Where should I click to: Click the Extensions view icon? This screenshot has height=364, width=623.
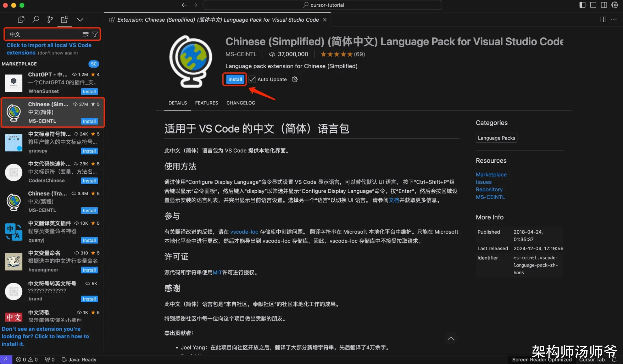(x=65, y=20)
